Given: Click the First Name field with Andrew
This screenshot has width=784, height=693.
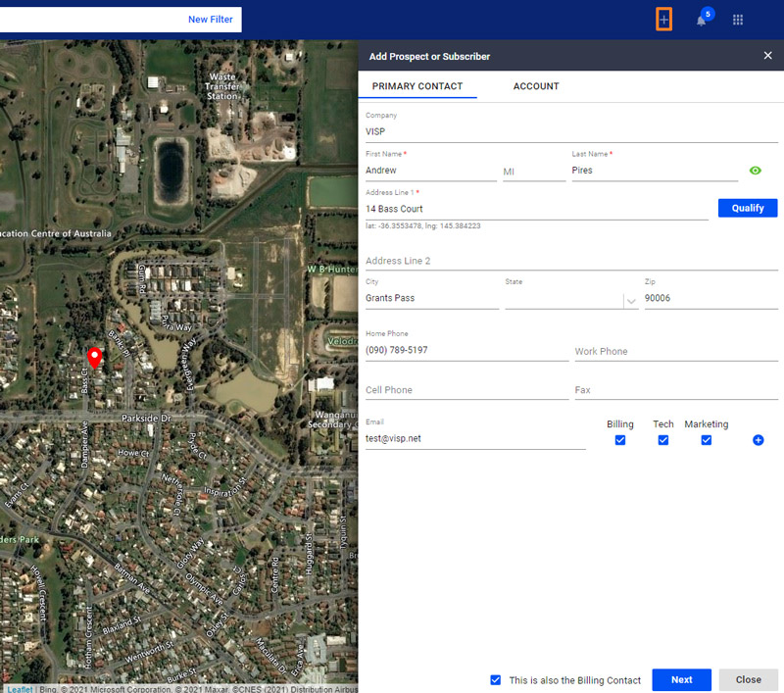Looking at the screenshot, I should point(430,171).
